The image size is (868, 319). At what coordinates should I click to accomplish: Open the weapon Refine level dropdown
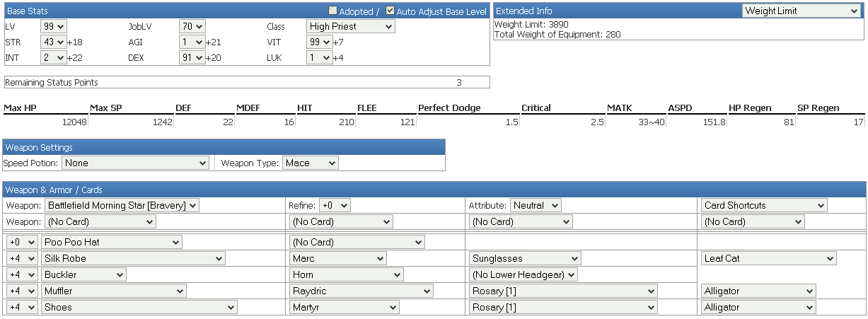[x=335, y=205]
